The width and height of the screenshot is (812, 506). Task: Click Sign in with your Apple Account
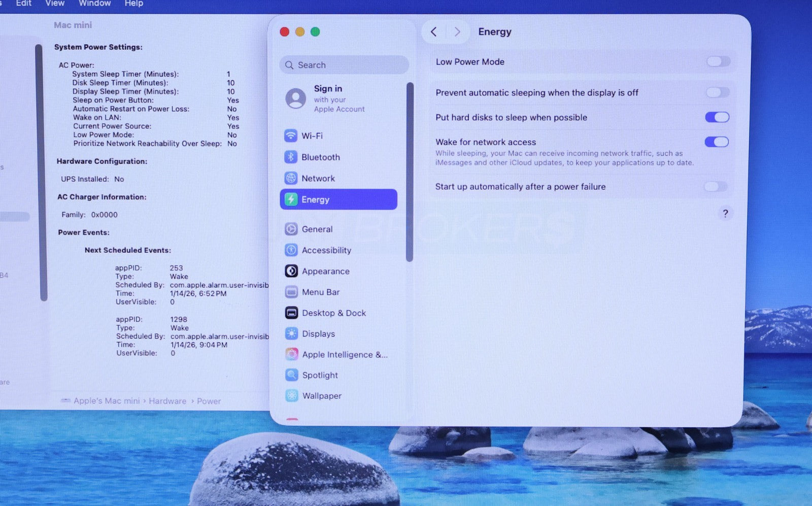(x=327, y=98)
